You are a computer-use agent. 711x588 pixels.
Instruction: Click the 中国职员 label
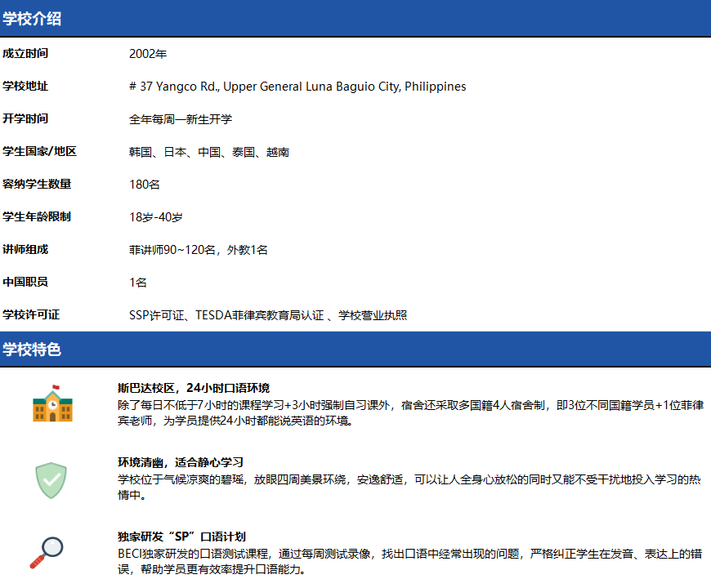click(25, 283)
